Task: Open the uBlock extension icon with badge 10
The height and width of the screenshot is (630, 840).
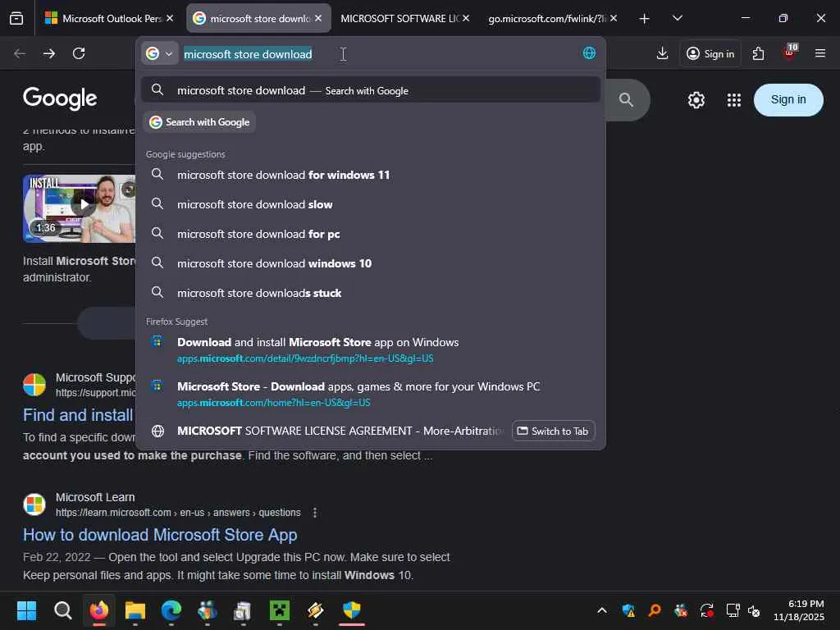Action: tap(790, 52)
